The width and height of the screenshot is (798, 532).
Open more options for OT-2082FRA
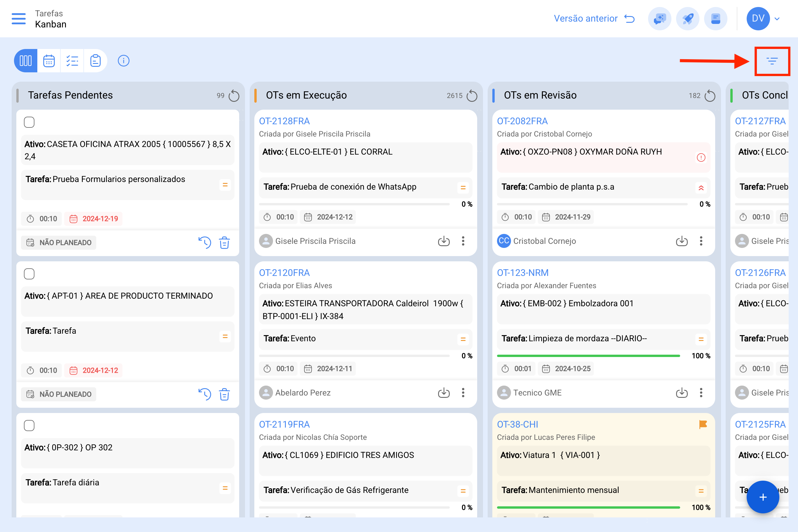(701, 241)
